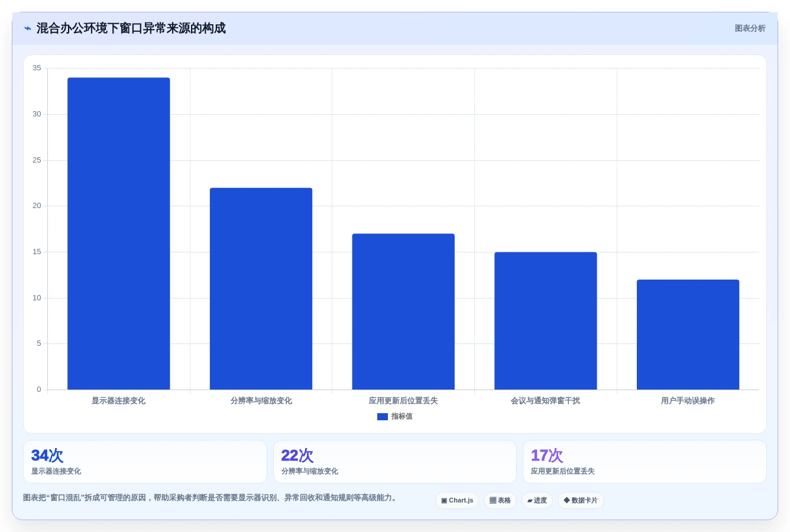Click the 分辨率与缩放变化 x-axis label

(x=261, y=401)
